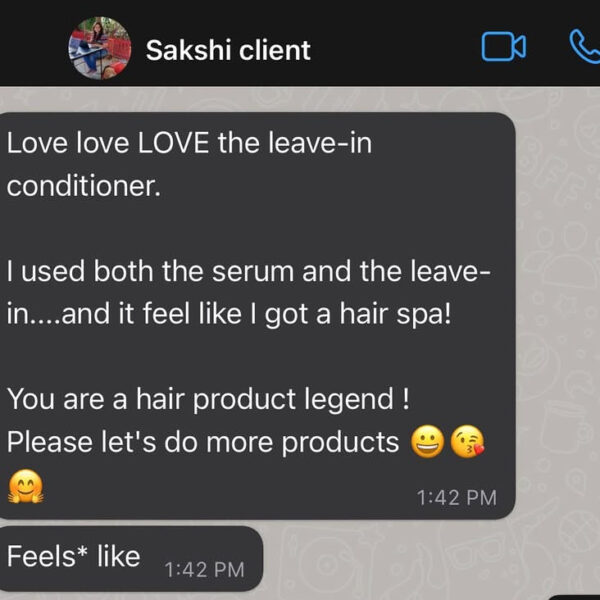Start a video call with Sakshi client
The height and width of the screenshot is (600, 600).
click(503, 47)
